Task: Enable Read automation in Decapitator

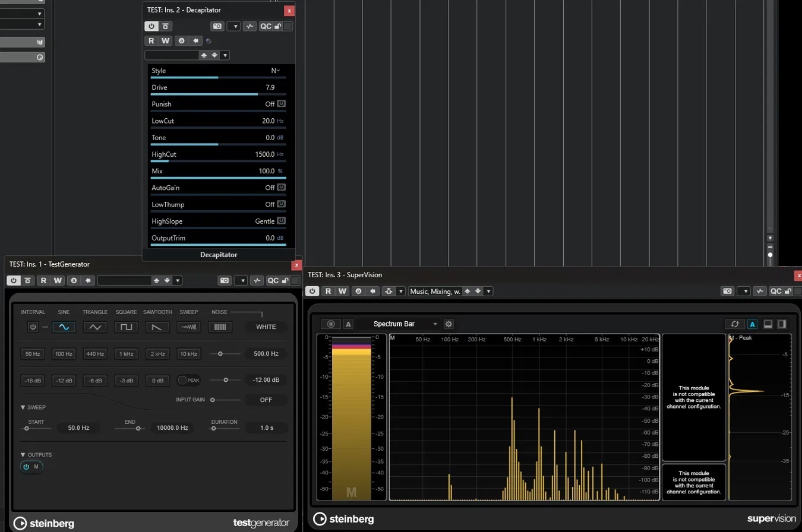Action: click(151, 41)
